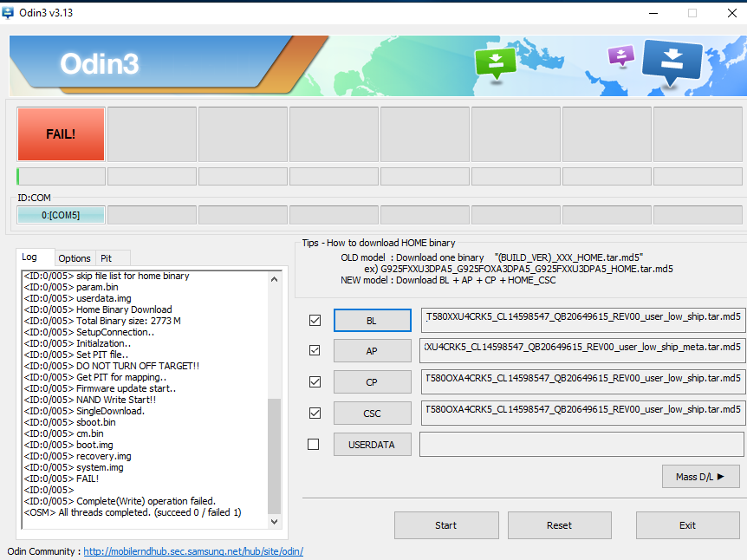This screenshot has height=560, width=747.
Task: Click log line 'Get PIT for mapping..'
Action: (94, 377)
